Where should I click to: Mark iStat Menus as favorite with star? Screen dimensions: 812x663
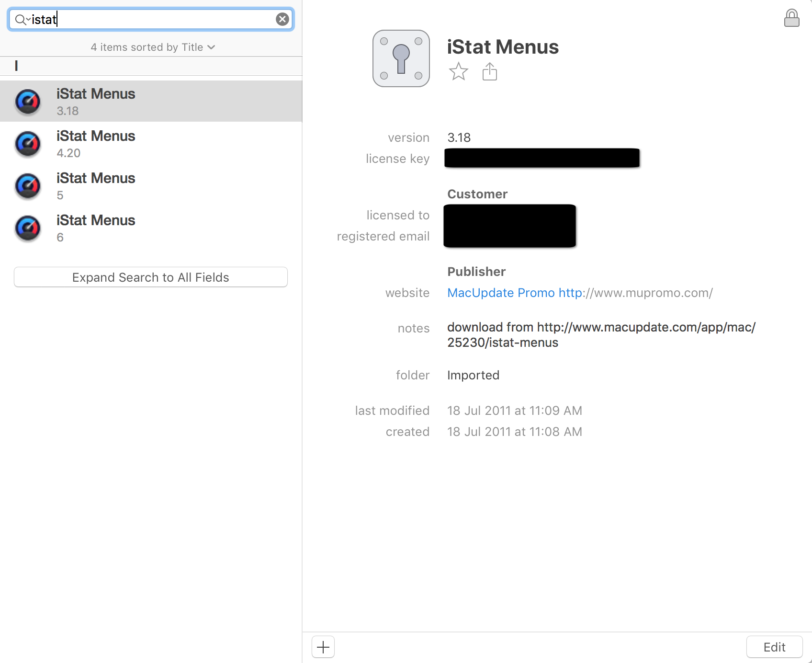click(458, 72)
